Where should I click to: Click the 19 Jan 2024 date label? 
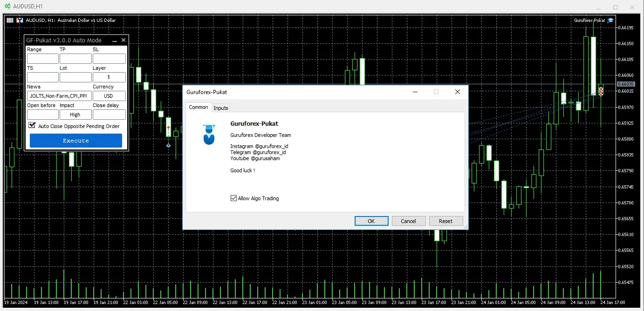pyautogui.click(x=16, y=302)
